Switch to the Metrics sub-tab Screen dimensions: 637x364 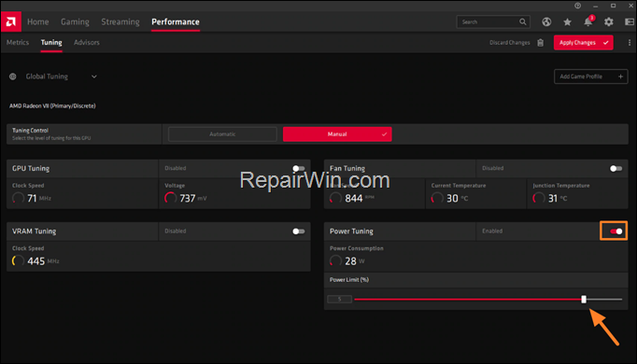point(18,42)
